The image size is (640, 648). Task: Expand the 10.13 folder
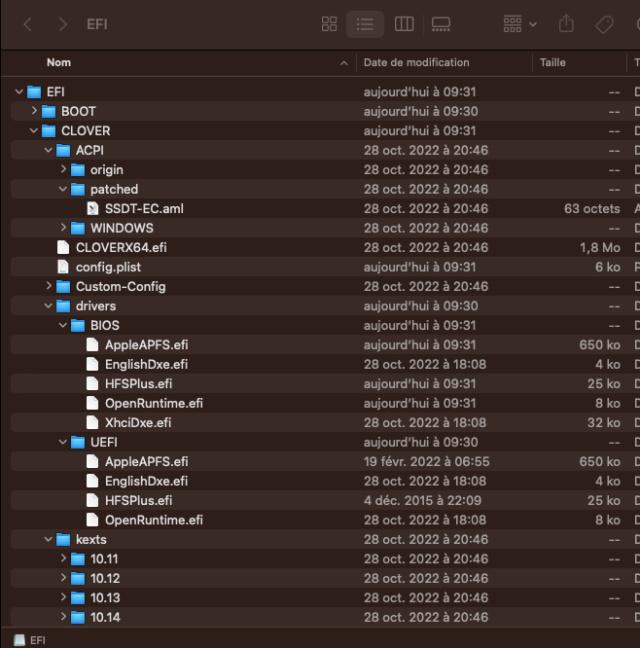63,597
